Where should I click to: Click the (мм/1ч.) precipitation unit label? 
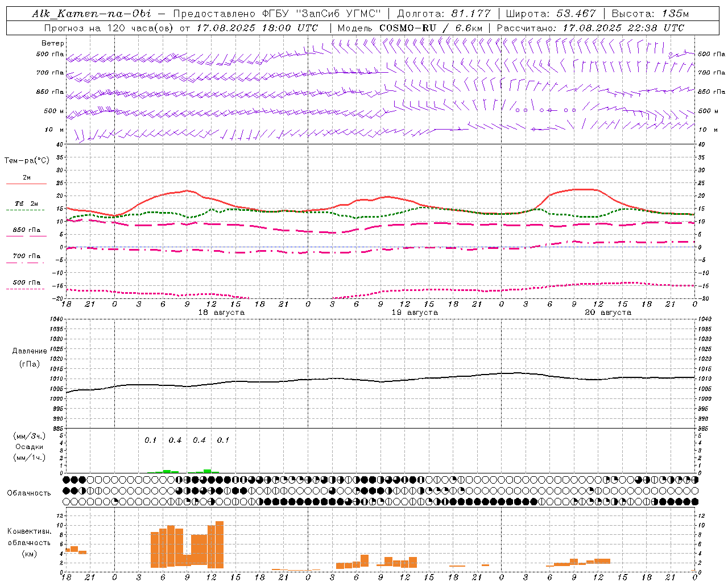pyautogui.click(x=30, y=458)
